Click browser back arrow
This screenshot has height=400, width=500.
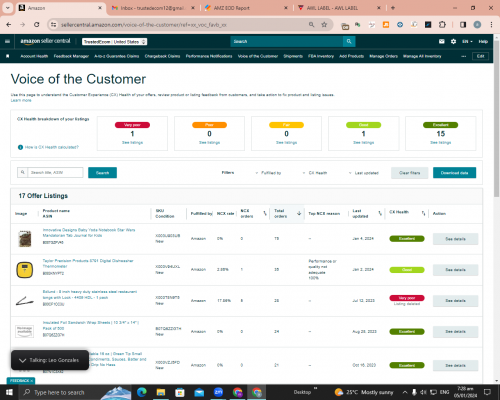coord(9,25)
